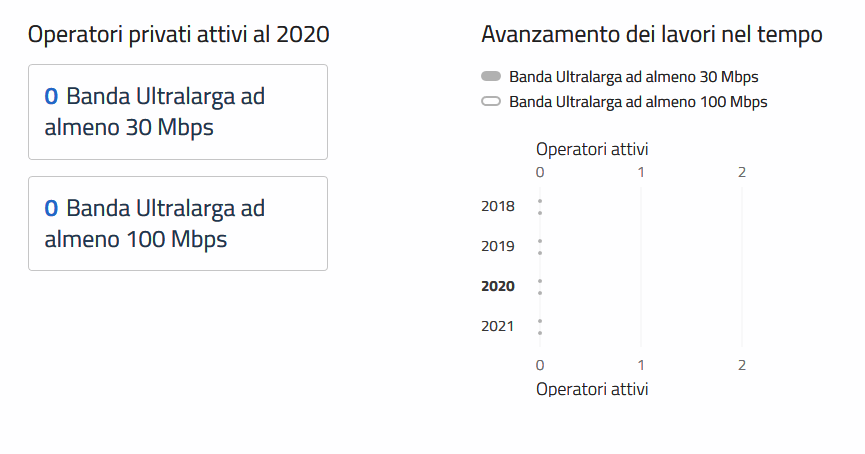Click the top Operatori attivi axis title

click(x=592, y=149)
